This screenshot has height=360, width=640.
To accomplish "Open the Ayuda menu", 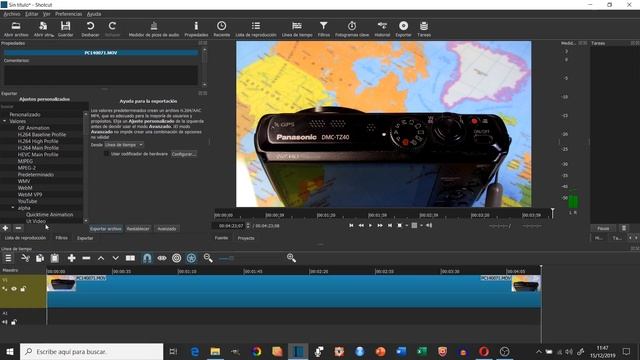I will (x=94, y=14).
